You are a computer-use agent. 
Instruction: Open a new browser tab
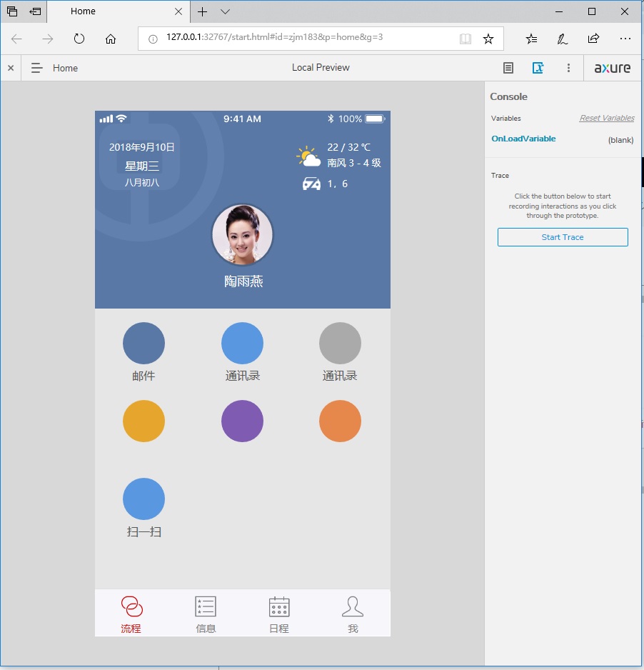203,11
